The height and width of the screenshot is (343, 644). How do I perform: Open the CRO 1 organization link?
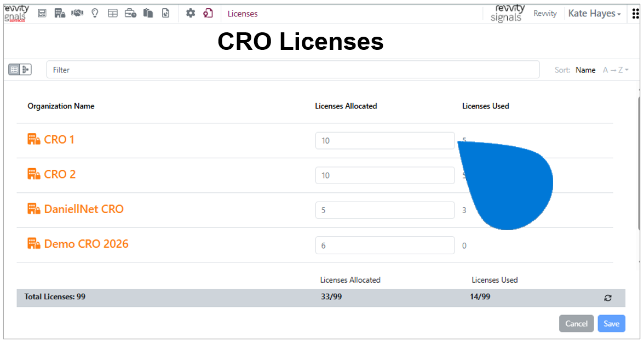59,139
